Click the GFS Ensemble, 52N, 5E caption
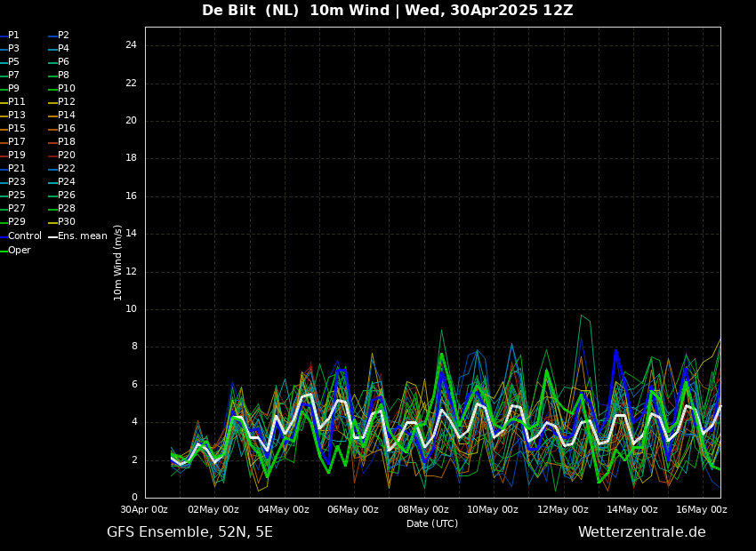The image size is (756, 551). 189,532
